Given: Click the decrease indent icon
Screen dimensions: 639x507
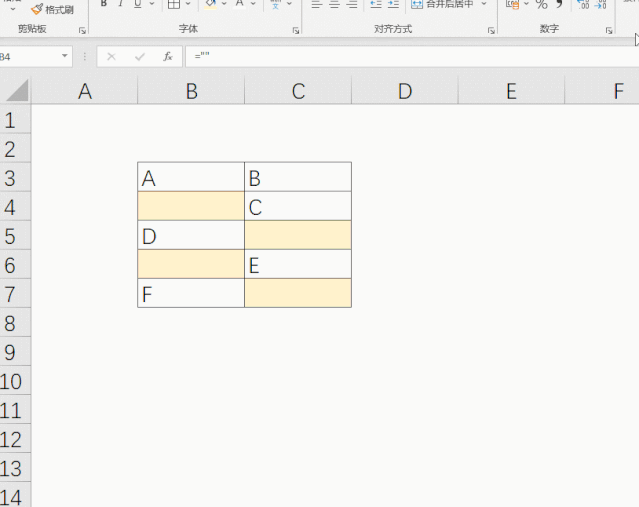Looking at the screenshot, I should coord(375,4).
